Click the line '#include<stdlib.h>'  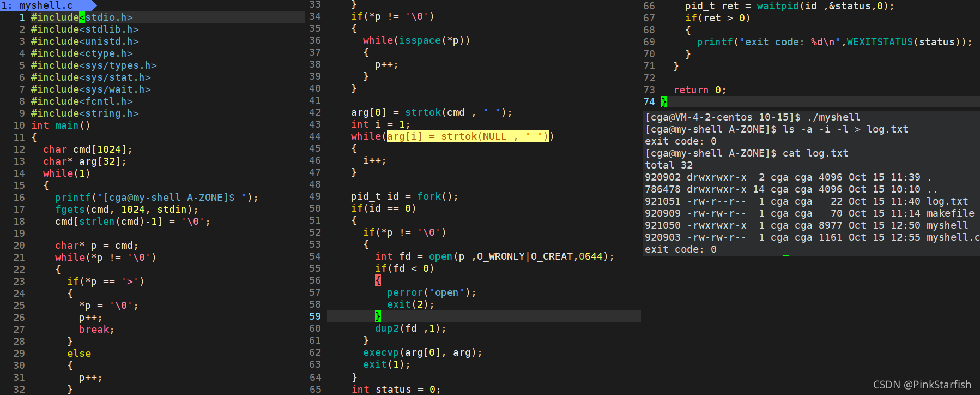84,29
